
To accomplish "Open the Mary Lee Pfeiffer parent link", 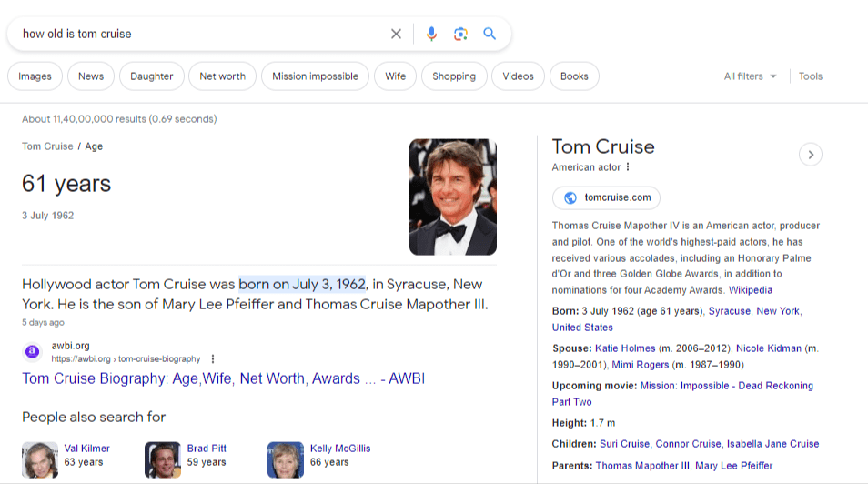I will point(733,466).
